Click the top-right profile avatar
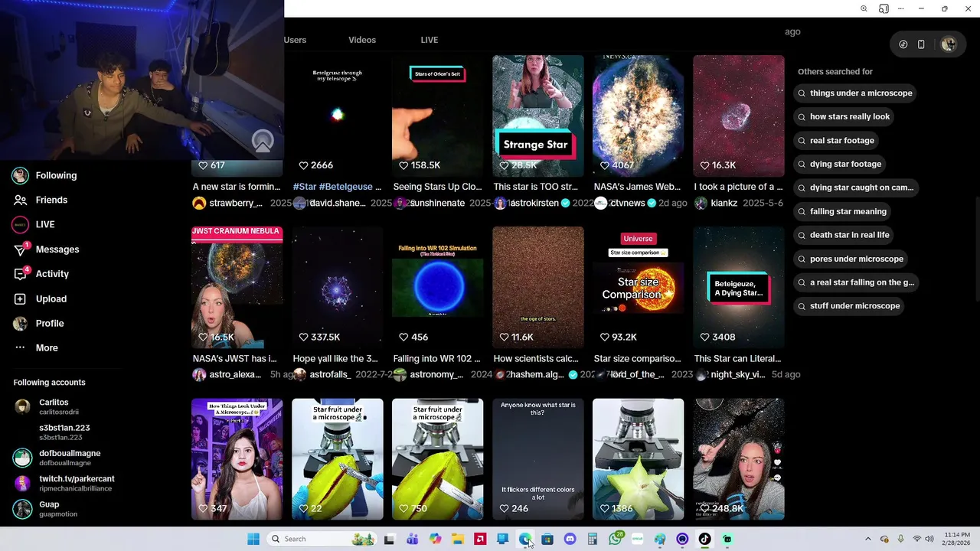Image resolution: width=980 pixels, height=551 pixels. pyautogui.click(x=949, y=44)
